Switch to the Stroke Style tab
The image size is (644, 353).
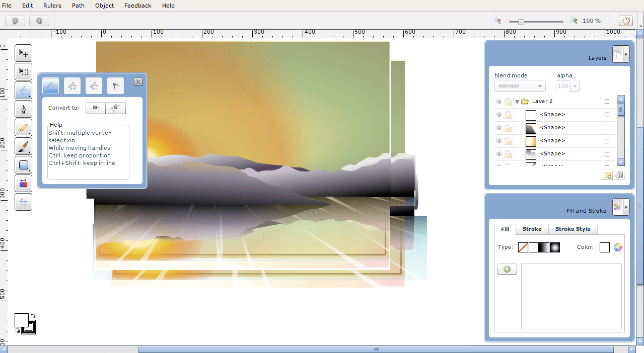coord(573,229)
